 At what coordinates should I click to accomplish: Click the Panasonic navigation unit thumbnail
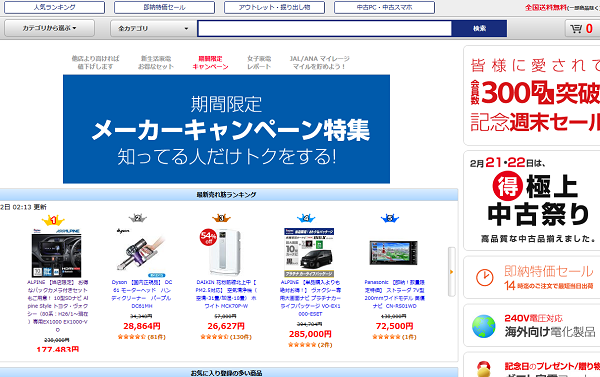(393, 253)
